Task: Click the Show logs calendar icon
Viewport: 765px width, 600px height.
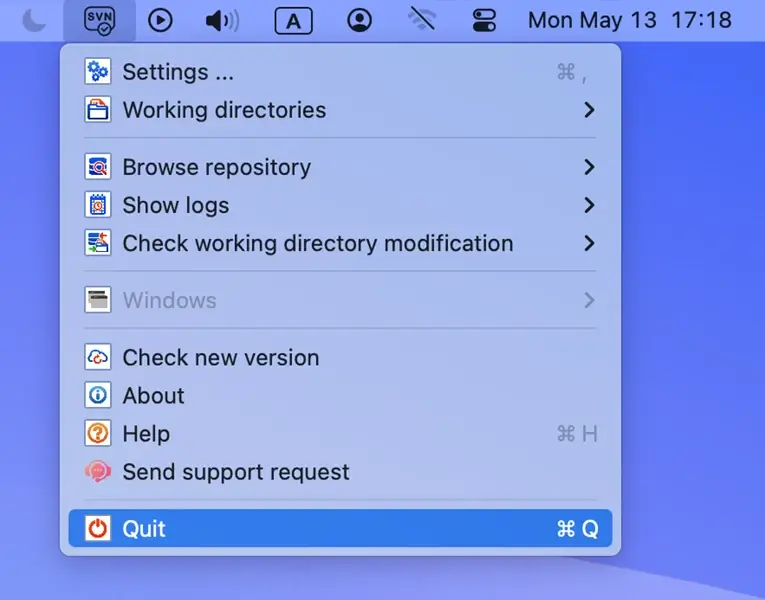Action: (x=98, y=205)
